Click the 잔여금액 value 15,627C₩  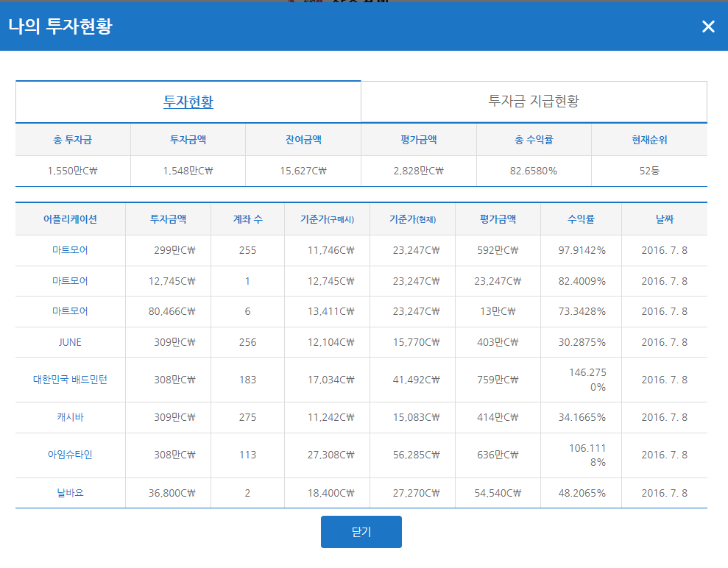point(303,171)
